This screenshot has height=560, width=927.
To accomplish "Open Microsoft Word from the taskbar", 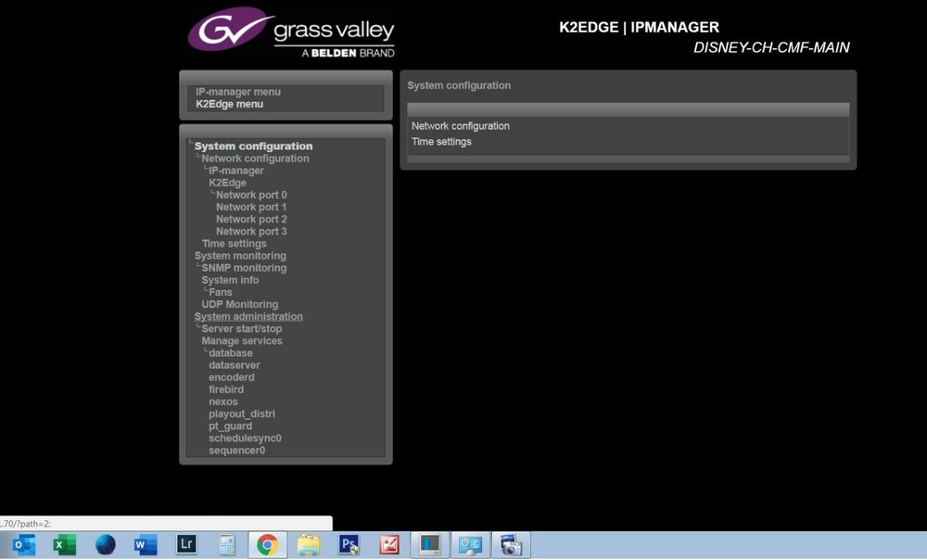I will coord(145,545).
